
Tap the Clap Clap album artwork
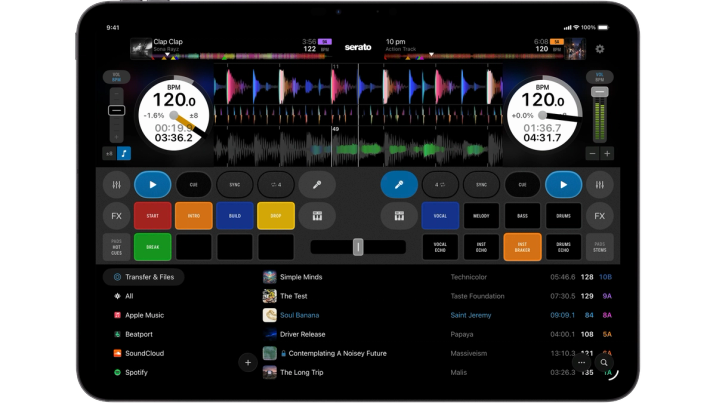(141, 48)
